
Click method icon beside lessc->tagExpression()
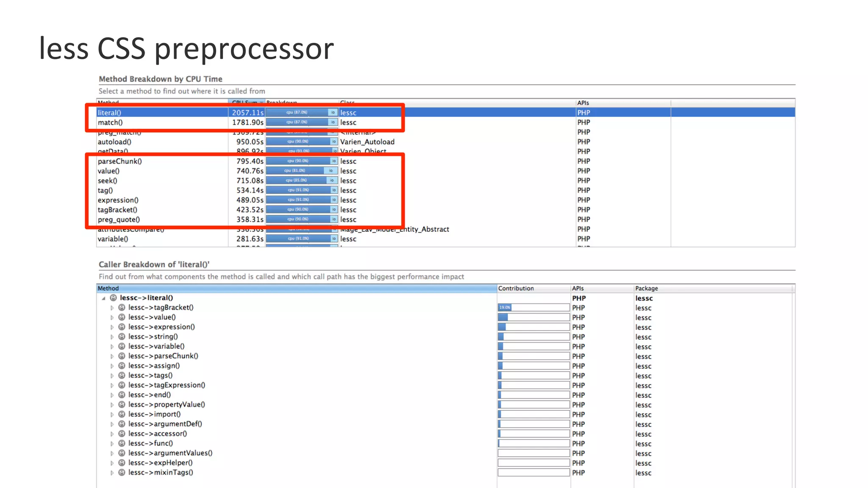(x=122, y=385)
